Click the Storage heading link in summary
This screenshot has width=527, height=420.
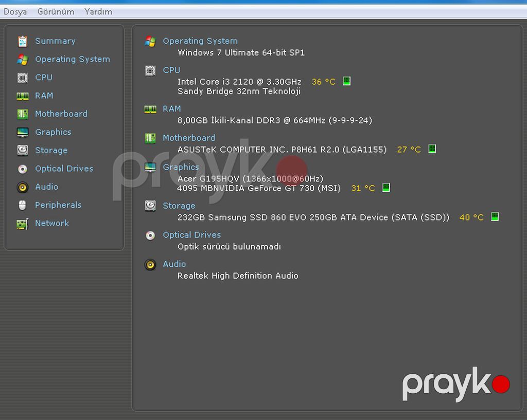coord(179,206)
